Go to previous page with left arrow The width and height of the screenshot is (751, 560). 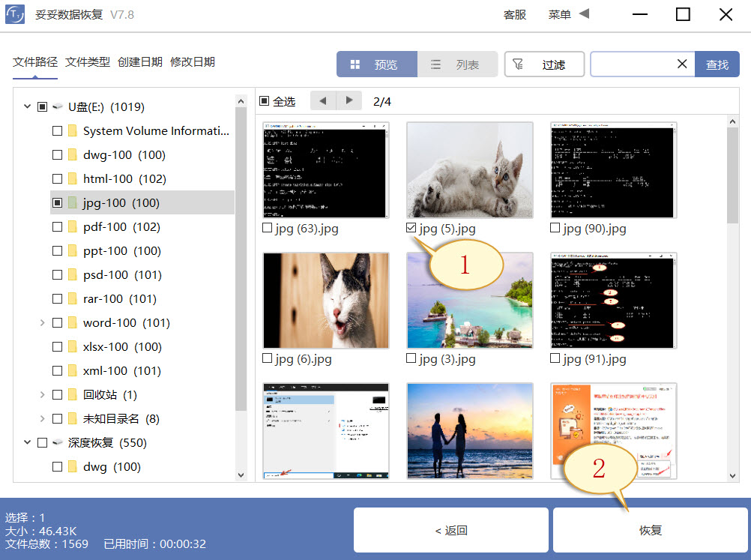pyautogui.click(x=322, y=100)
